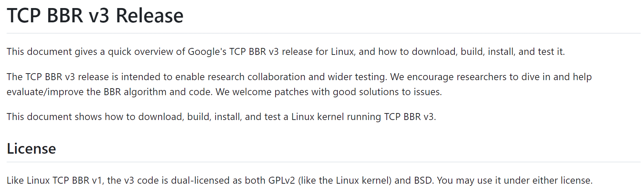The height and width of the screenshot is (191, 644).
Task: Click the horizontal divider under the License heading
Action: point(323,162)
